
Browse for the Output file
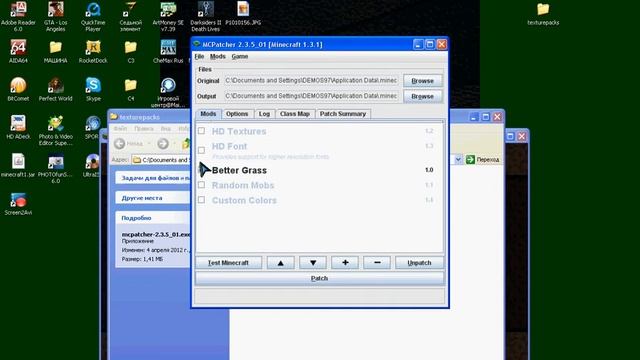(422, 96)
